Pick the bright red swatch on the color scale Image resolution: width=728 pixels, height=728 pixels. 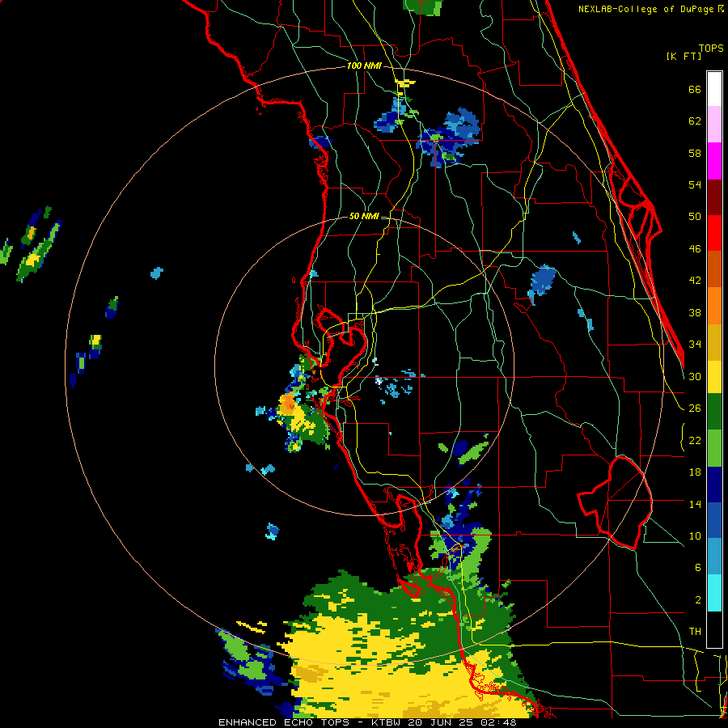[x=714, y=233]
